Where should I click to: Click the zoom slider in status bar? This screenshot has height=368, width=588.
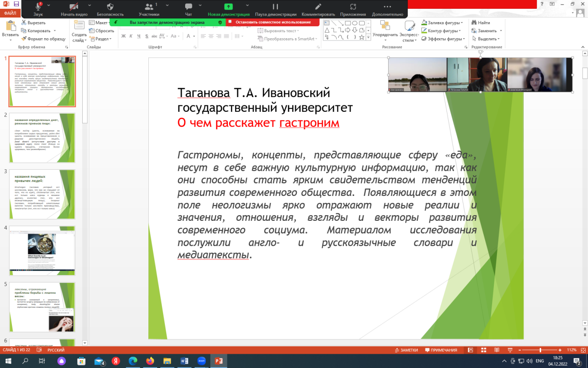pyautogui.click(x=540, y=350)
